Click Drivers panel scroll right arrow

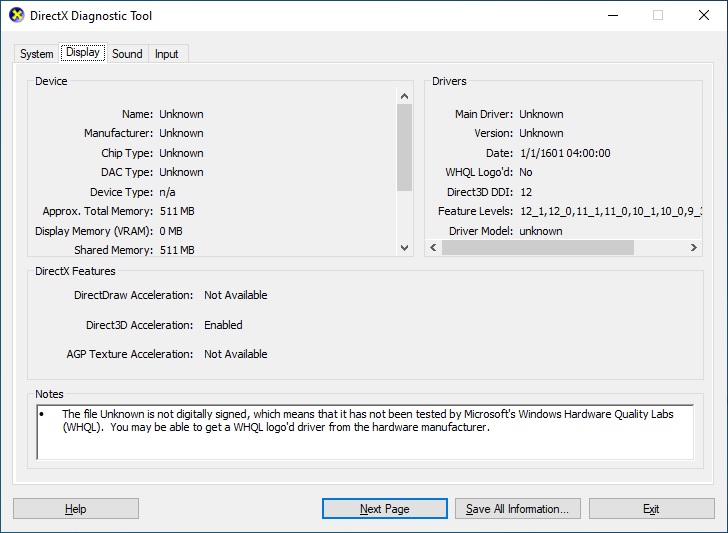(x=694, y=247)
